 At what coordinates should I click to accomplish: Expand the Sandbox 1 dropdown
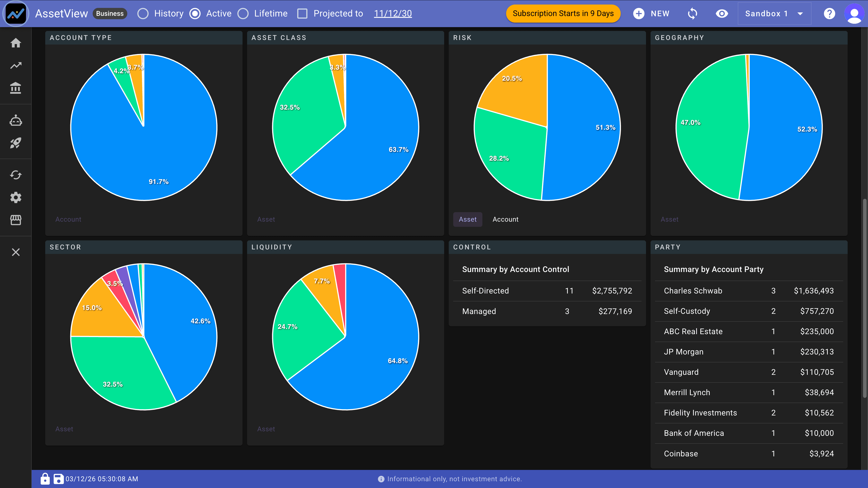[x=774, y=14]
